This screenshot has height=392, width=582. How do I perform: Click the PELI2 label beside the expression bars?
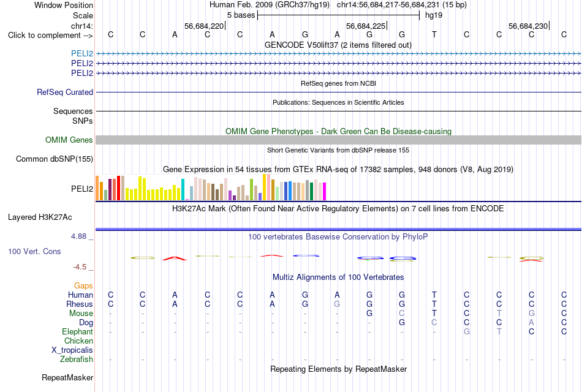tap(82, 189)
